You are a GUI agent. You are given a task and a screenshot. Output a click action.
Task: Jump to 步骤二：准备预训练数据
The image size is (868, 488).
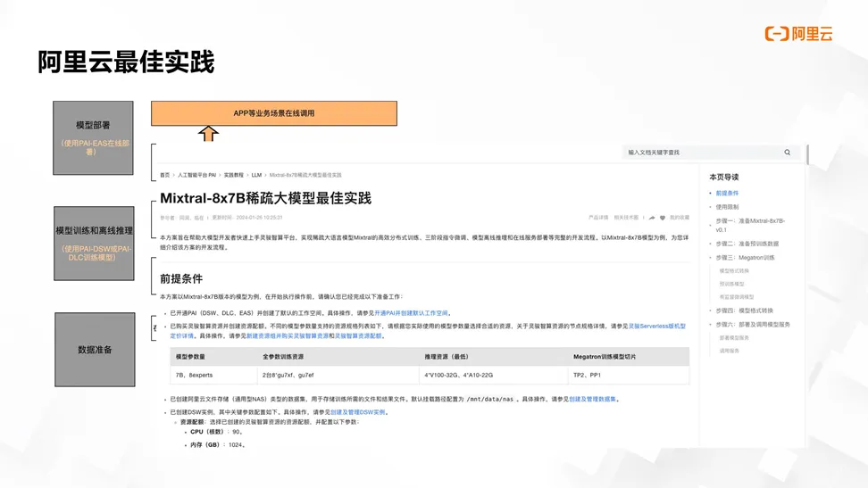[747, 244]
